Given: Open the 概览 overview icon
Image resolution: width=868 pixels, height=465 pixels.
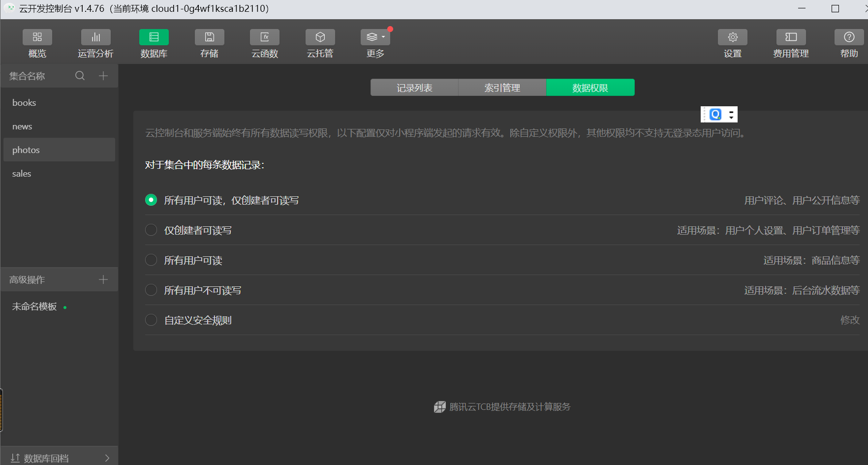Looking at the screenshot, I should [x=37, y=37].
